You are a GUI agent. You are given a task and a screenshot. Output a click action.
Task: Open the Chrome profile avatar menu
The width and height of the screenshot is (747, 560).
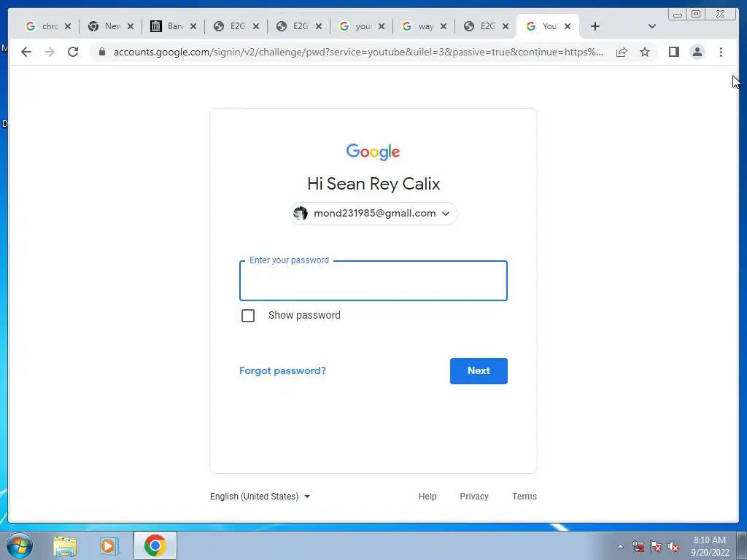[x=697, y=52]
